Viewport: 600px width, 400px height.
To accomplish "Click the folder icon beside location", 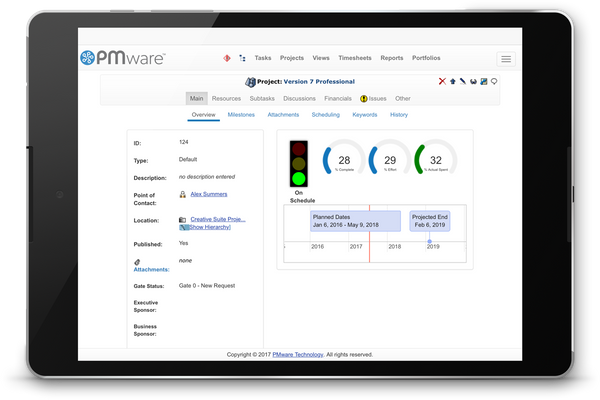I will click(183, 219).
